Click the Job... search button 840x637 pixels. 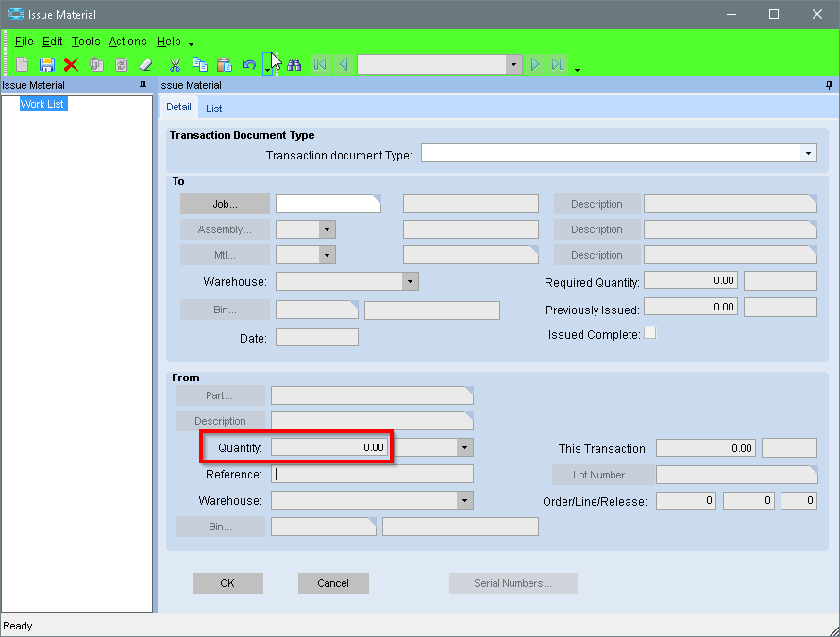click(x=225, y=204)
